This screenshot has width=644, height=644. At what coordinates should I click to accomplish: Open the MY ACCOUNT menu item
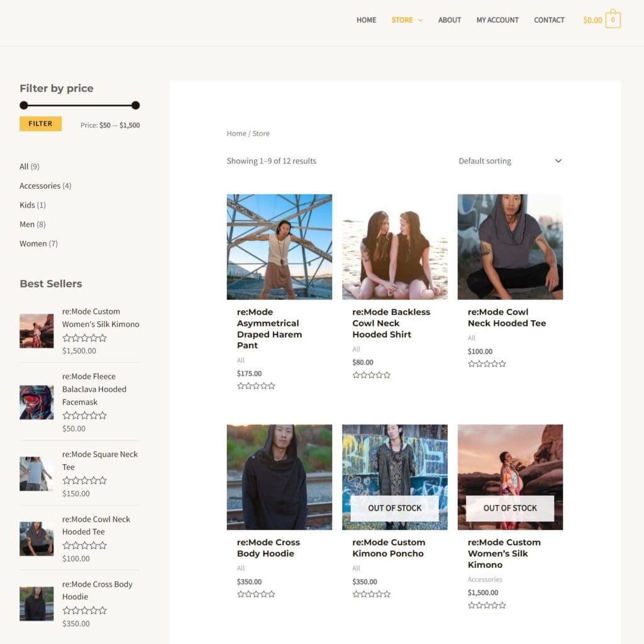[497, 19]
